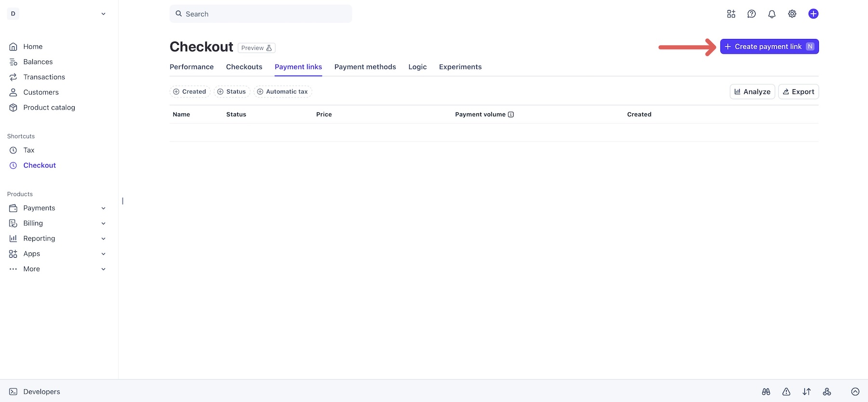This screenshot has height=402, width=868.
Task: Go to Home in sidebar
Action: [33, 47]
